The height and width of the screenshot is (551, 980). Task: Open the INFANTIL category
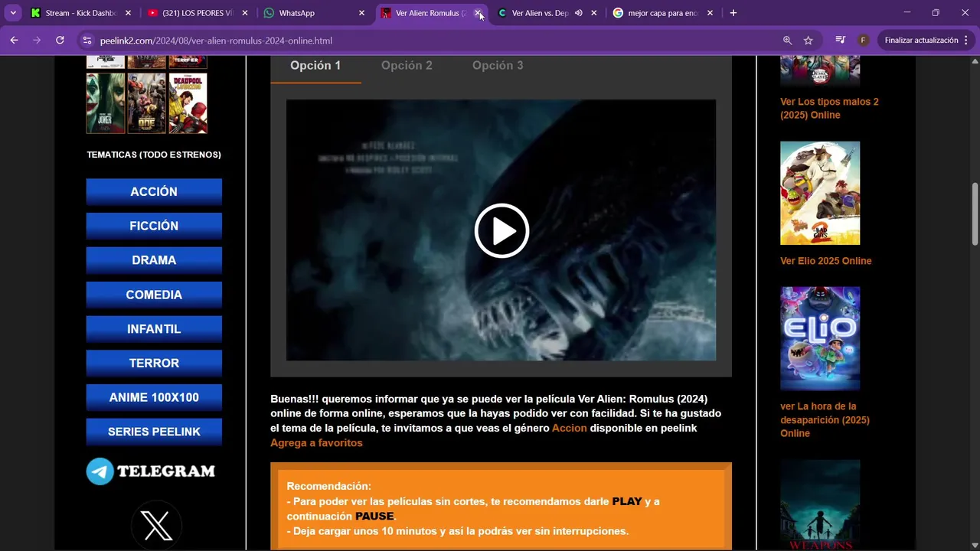click(x=154, y=329)
